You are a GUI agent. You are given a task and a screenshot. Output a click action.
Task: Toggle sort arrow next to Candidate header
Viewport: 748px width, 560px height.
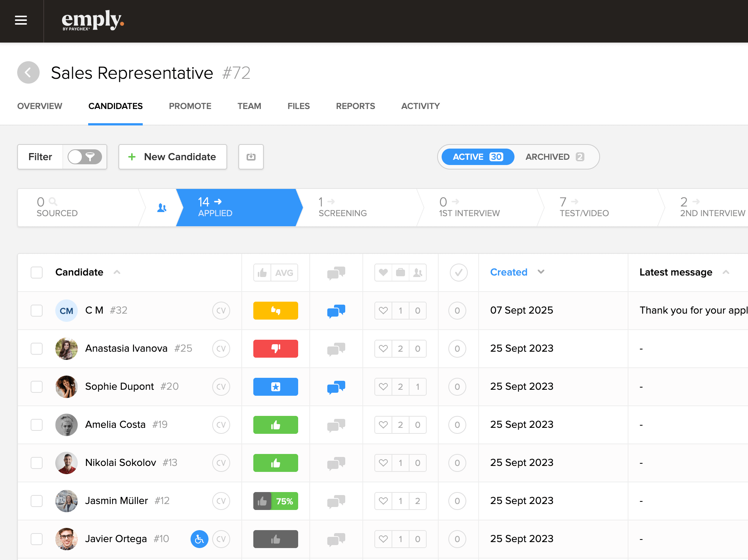117,272
